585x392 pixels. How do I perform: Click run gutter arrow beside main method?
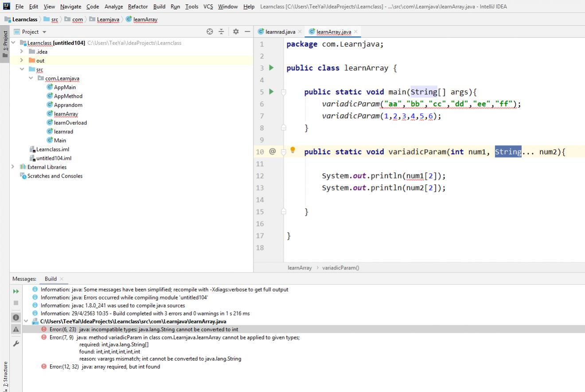[272, 92]
